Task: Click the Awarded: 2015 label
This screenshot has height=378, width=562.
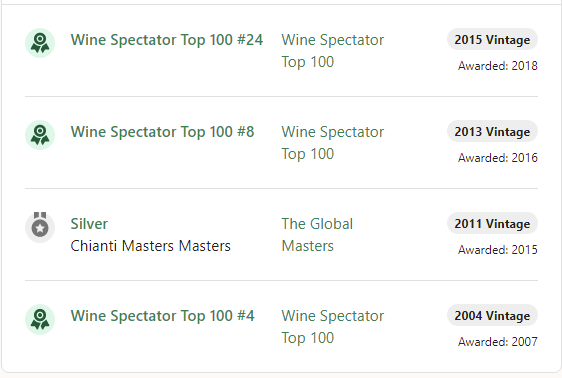Action: (x=498, y=250)
